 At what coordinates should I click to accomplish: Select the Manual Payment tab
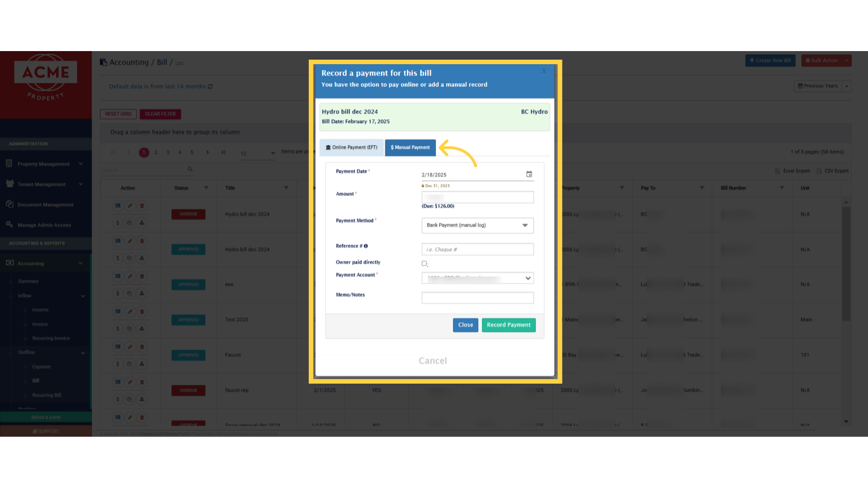[410, 147]
